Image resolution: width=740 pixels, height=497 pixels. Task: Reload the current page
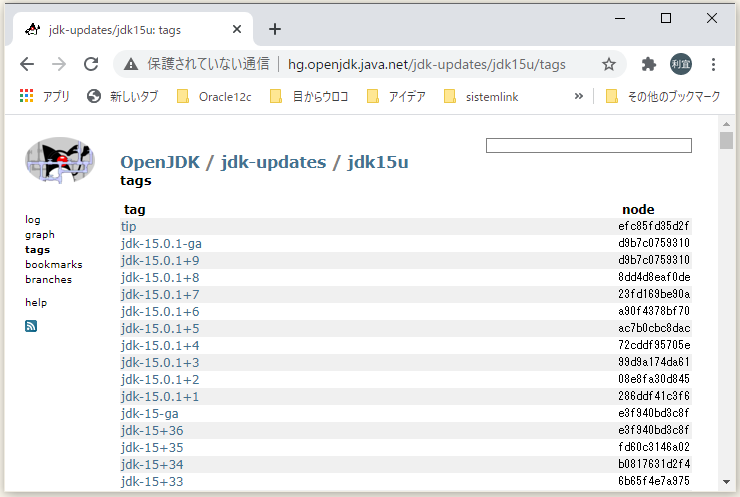point(91,64)
